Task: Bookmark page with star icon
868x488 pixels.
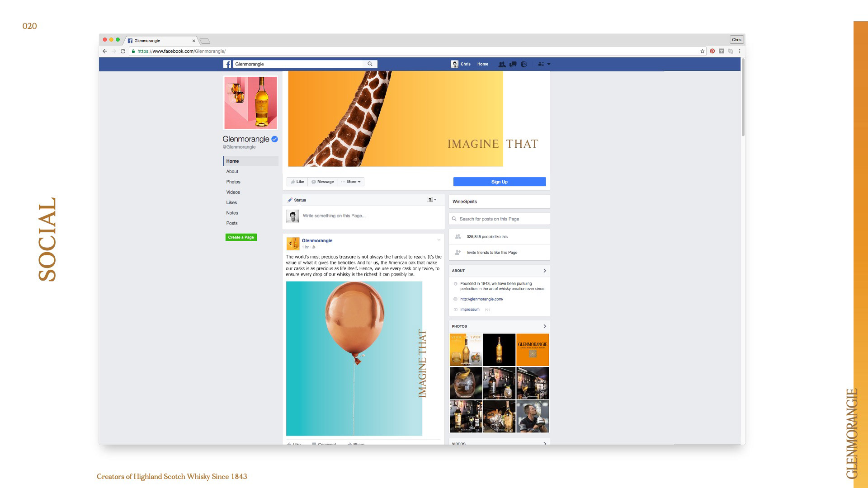Action: click(702, 51)
